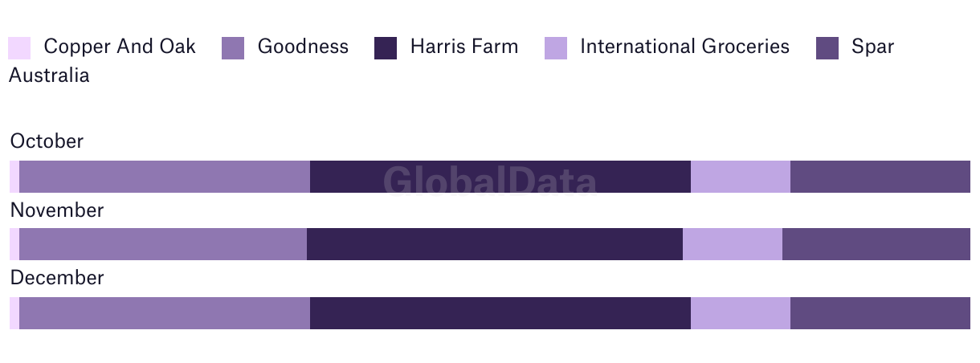Select the December Harris Farm segment
980x363 pixels.
pyautogui.click(x=500, y=313)
